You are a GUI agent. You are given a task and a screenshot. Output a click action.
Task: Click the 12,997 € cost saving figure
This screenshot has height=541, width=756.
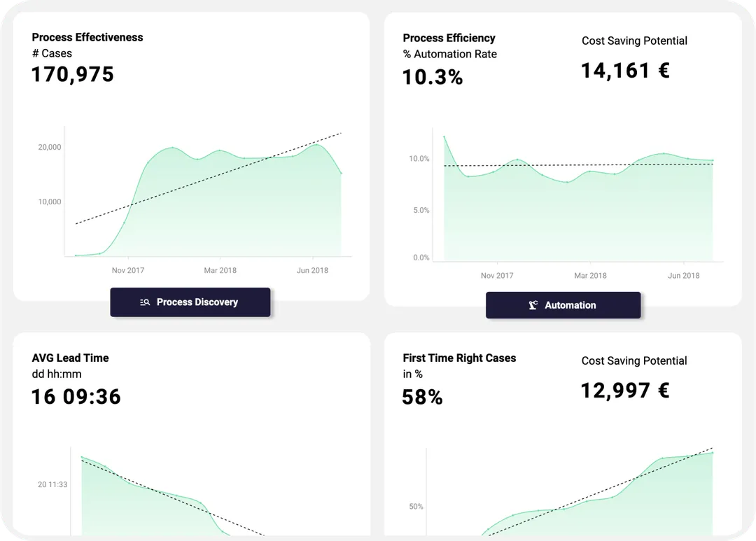[624, 391]
